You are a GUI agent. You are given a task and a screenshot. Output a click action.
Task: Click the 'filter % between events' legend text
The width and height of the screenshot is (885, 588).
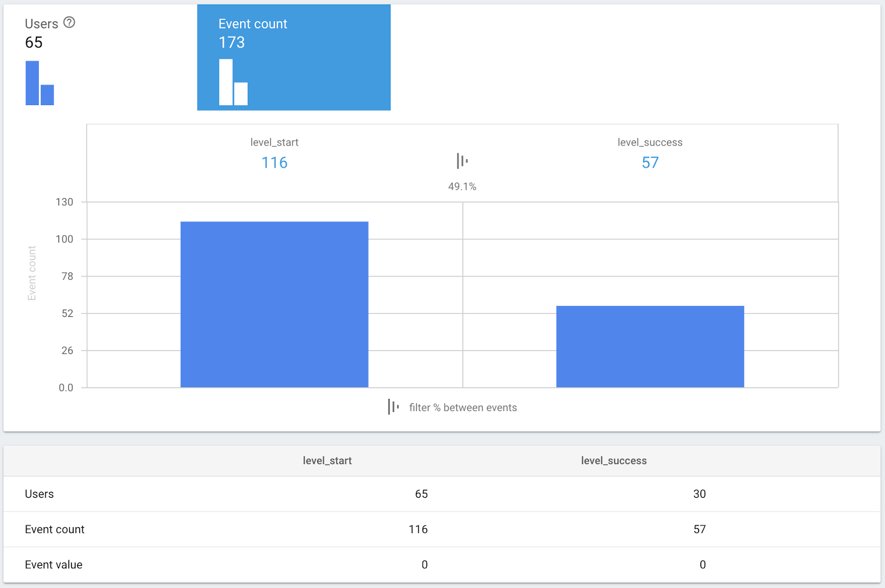tap(463, 408)
